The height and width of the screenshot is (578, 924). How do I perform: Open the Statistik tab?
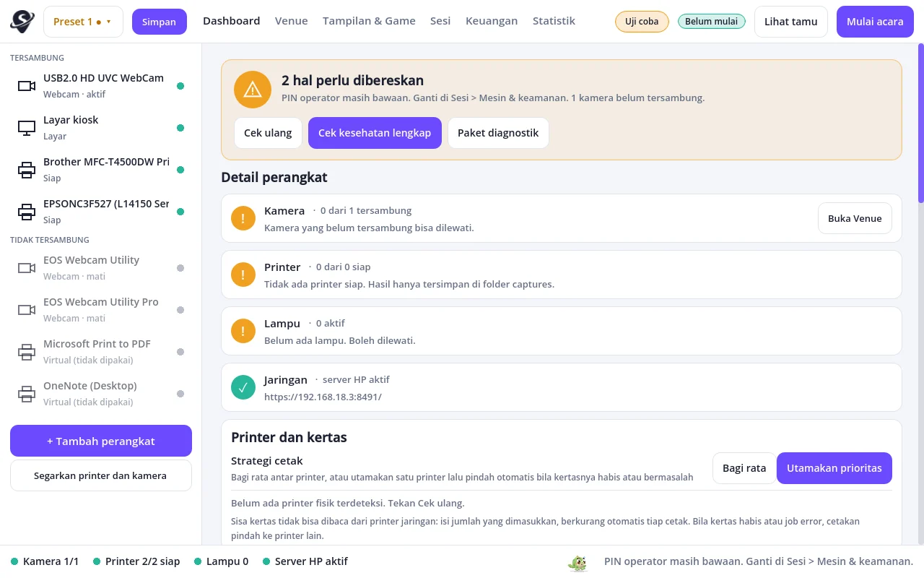554,21
